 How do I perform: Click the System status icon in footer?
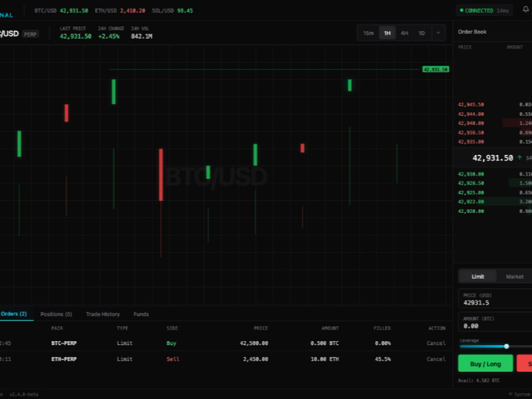510,394
